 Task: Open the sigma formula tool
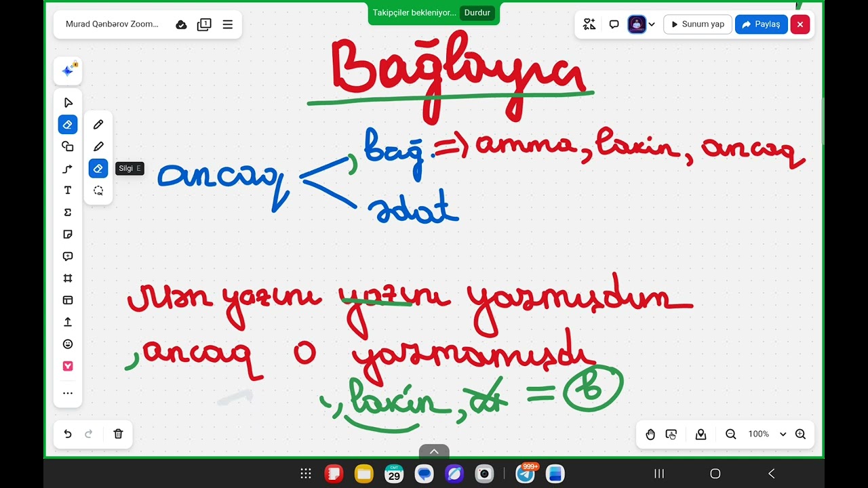[x=68, y=212]
